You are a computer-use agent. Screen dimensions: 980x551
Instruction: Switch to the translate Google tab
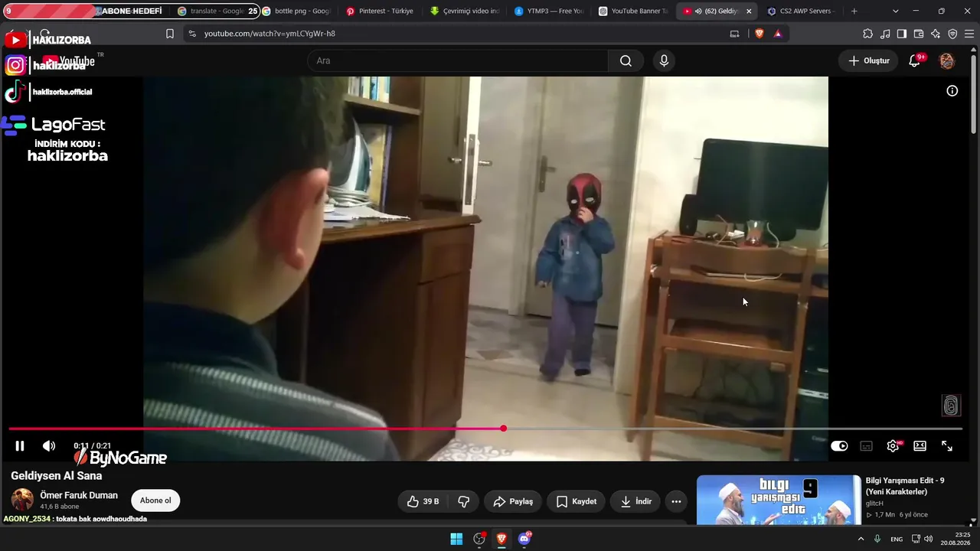(217, 11)
